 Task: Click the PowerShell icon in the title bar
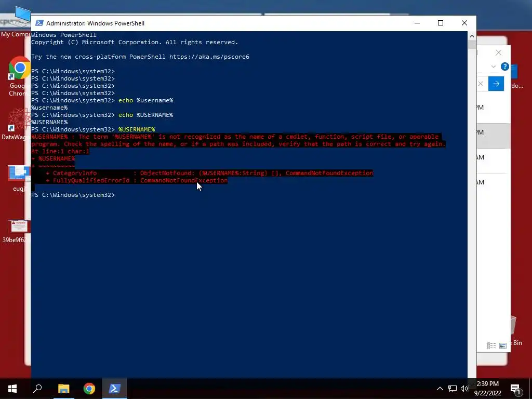(x=39, y=23)
